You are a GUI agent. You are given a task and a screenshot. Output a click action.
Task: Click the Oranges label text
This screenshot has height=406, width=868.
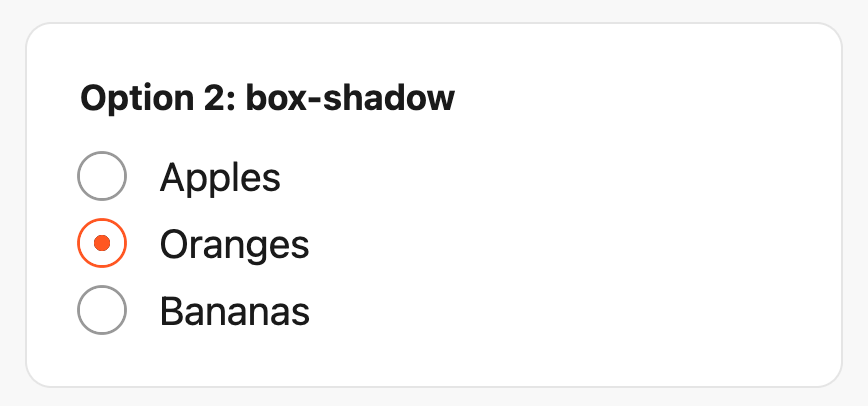point(234,244)
